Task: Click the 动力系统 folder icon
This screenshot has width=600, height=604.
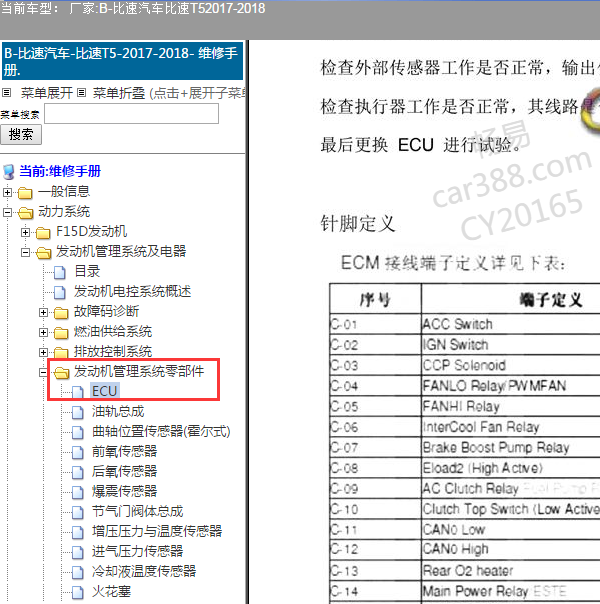Action: (25, 212)
